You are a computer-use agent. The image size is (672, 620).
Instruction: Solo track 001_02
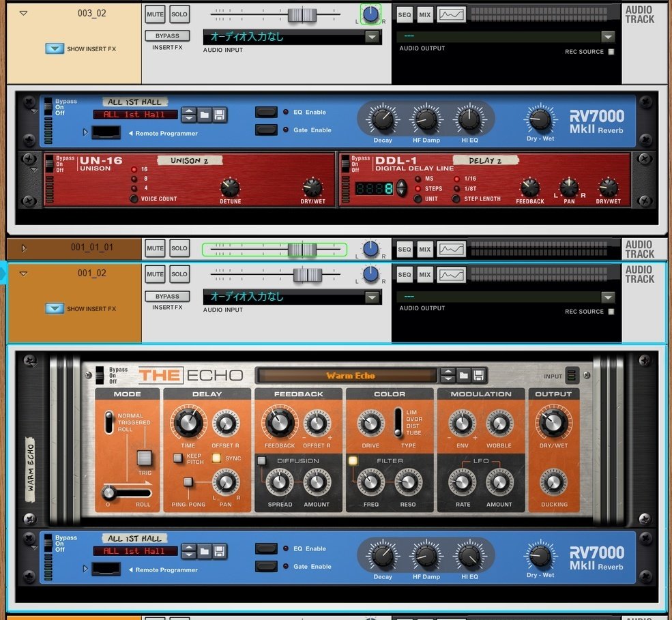pos(179,274)
